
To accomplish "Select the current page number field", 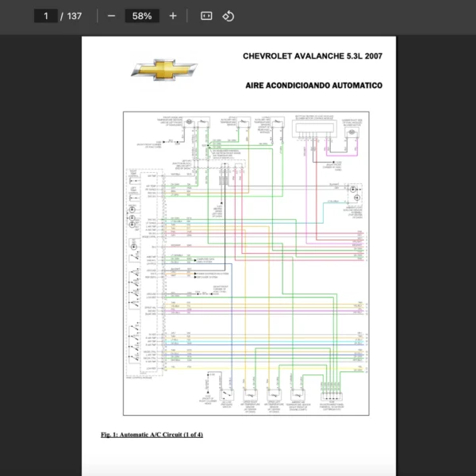I will (x=45, y=16).
